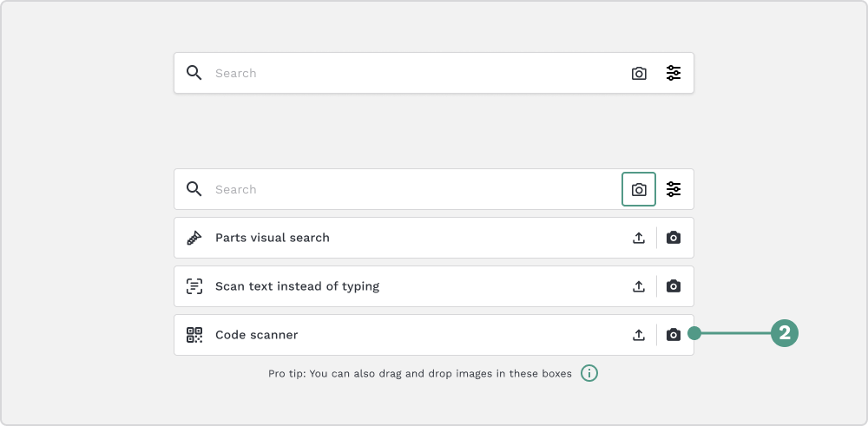This screenshot has height=426, width=868.
Task: Click magnifier icon in top search bar
Action: pyautogui.click(x=194, y=73)
